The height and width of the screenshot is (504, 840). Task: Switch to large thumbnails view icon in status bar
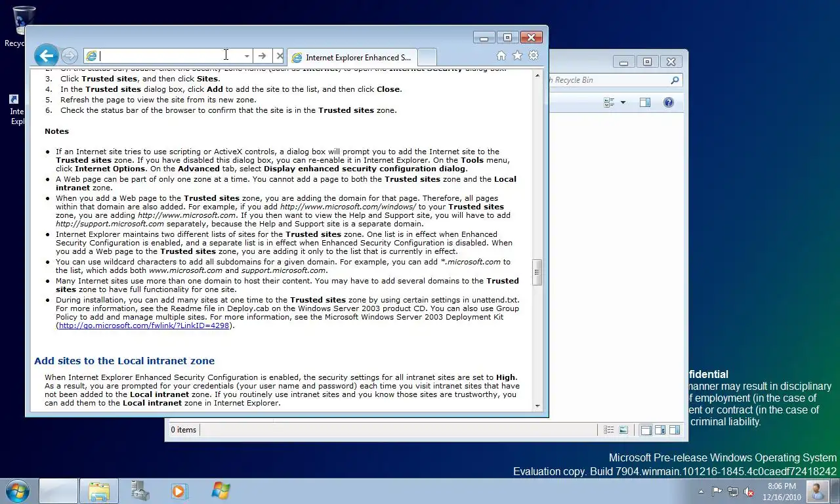[623, 430]
